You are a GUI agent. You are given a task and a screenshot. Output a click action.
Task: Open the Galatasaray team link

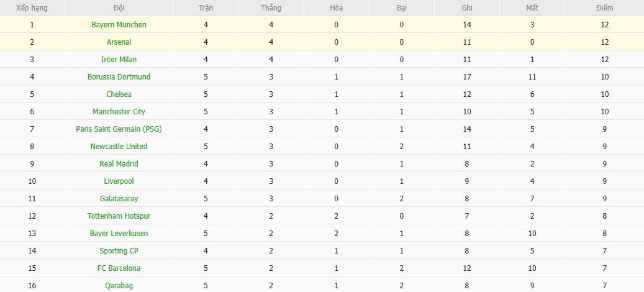click(x=119, y=199)
